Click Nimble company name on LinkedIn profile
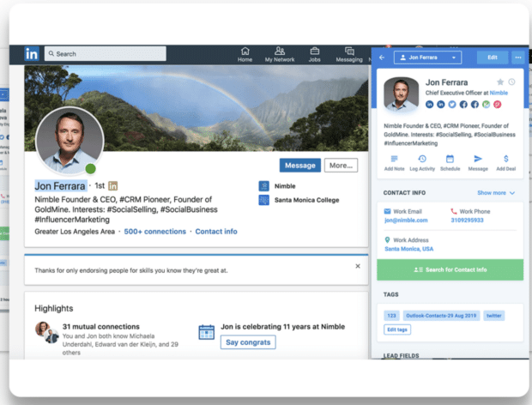Screen dimensions: 532x405 pos(285,186)
